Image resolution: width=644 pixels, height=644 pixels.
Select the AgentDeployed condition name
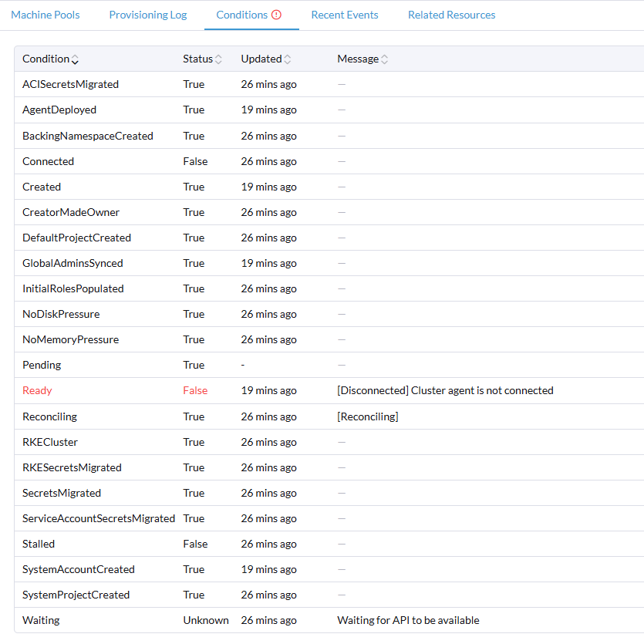click(59, 110)
